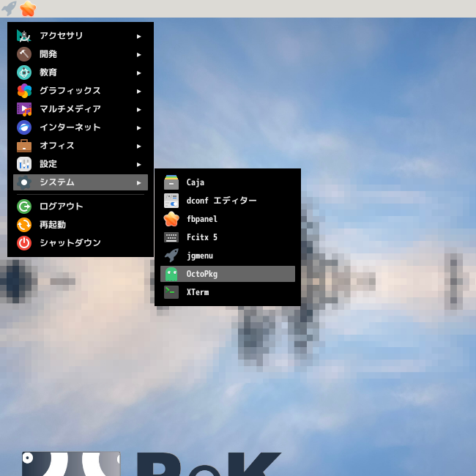Expand the 開発 submenu arrow
Screen dimensions: 476x476
(x=138, y=55)
